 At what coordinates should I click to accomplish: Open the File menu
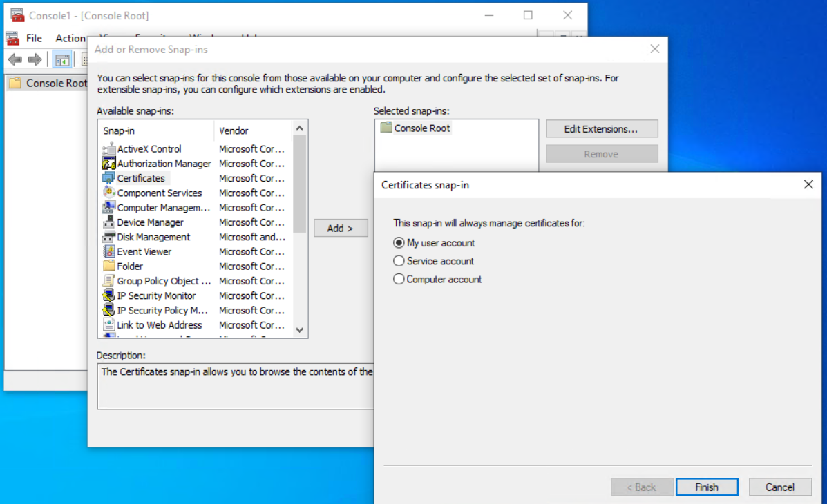34,39
